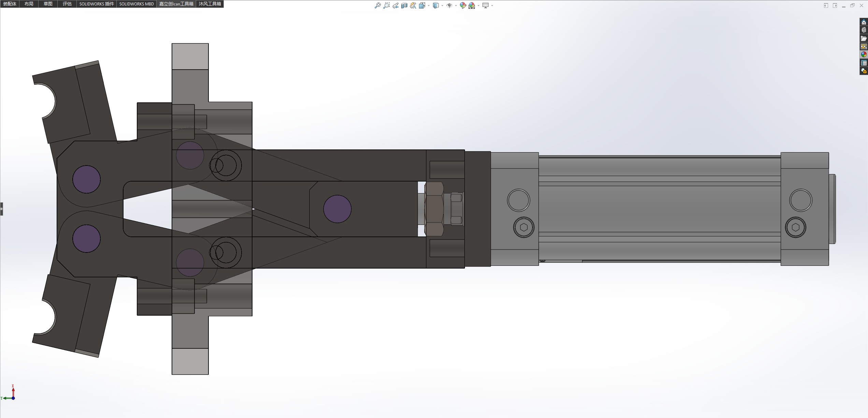Open the 评估 tab
Screen dimensions: 868x418
[67, 4]
